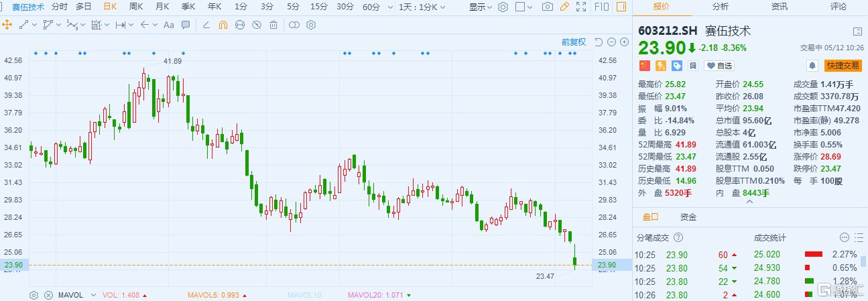
Task: Add stock to 自选 watchlist
Action: 720,66
